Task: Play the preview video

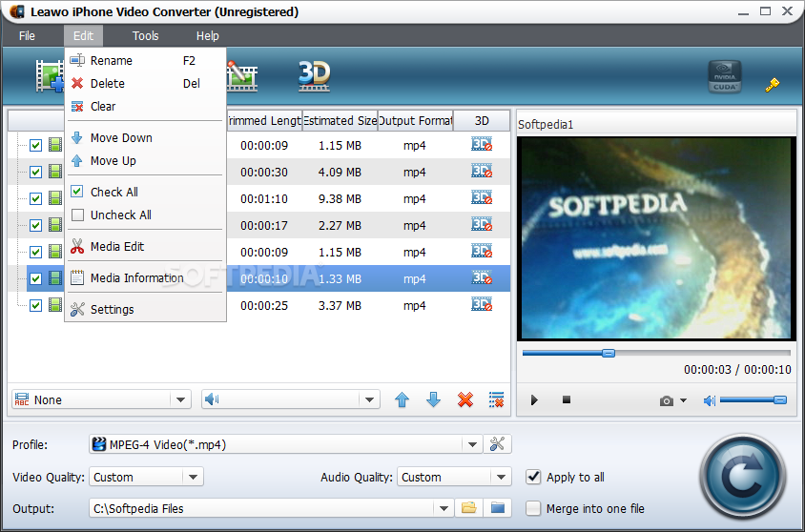Action: click(x=534, y=400)
